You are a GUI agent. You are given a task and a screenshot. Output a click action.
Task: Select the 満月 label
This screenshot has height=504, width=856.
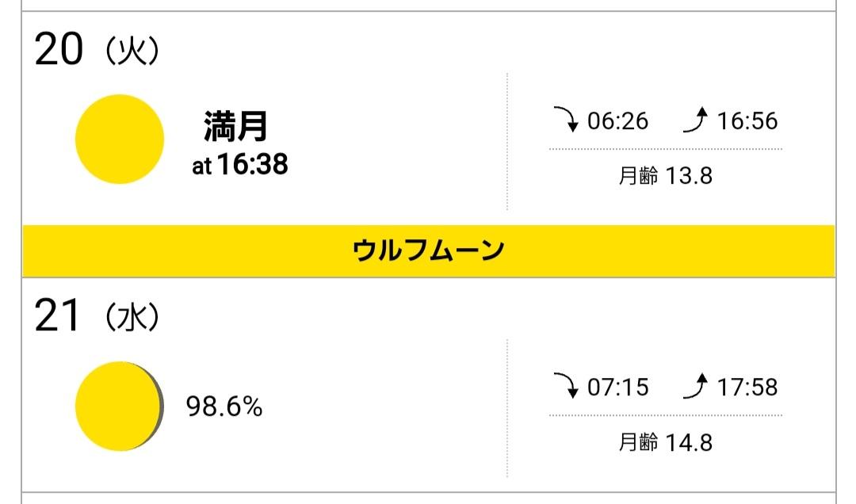[236, 127]
